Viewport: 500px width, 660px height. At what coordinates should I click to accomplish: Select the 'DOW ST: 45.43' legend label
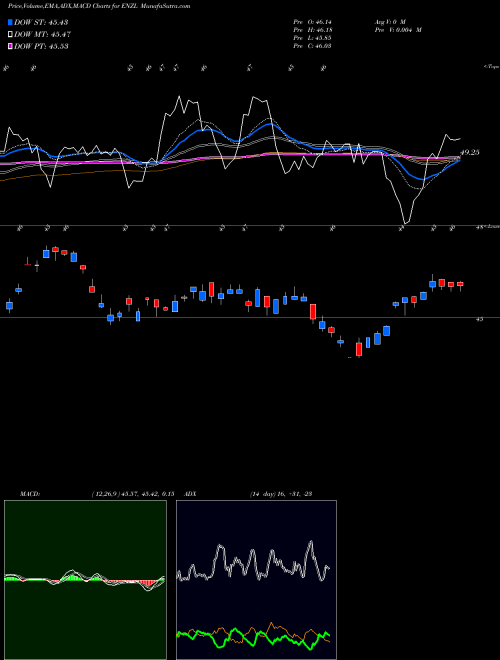point(41,22)
